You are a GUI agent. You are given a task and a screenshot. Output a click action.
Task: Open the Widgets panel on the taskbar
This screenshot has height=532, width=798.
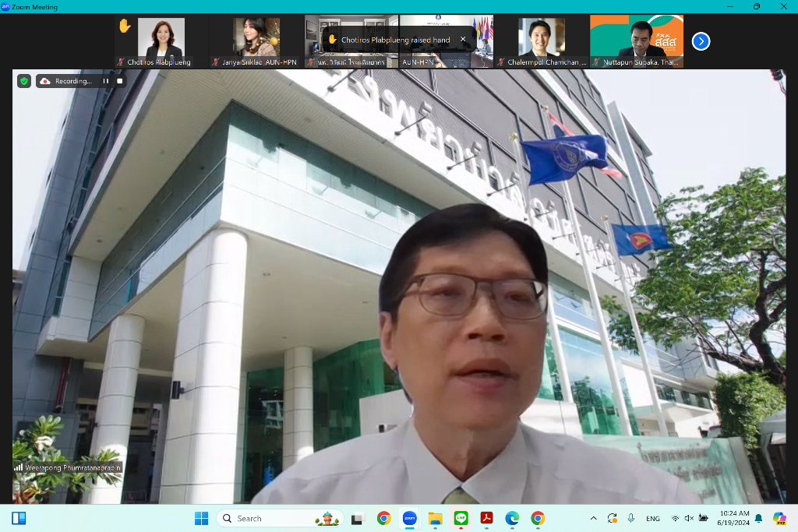pyautogui.click(x=19, y=519)
